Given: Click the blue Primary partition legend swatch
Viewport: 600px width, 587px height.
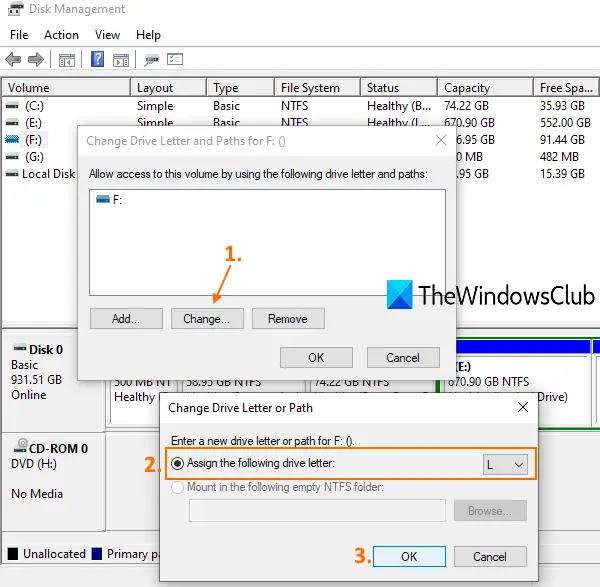Looking at the screenshot, I should click(x=97, y=554).
